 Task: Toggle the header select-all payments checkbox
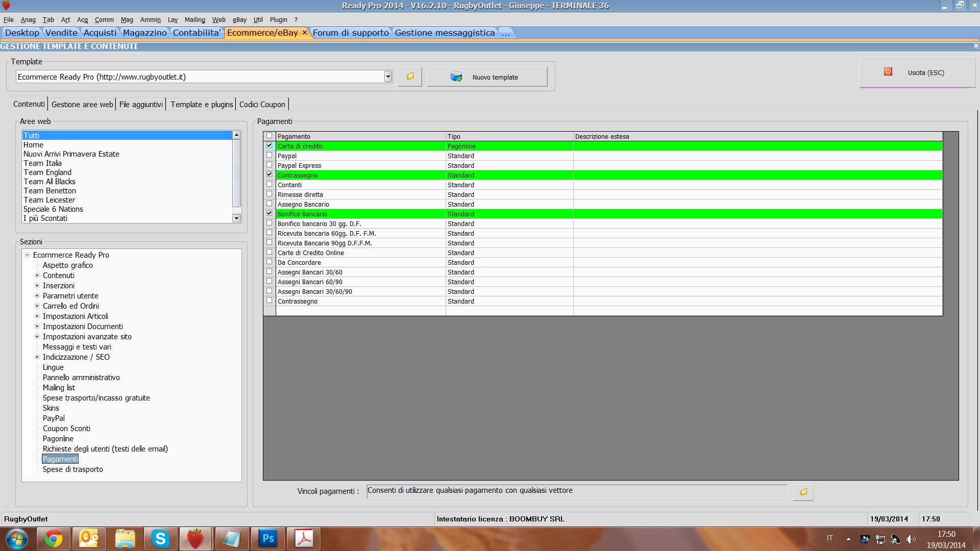269,136
